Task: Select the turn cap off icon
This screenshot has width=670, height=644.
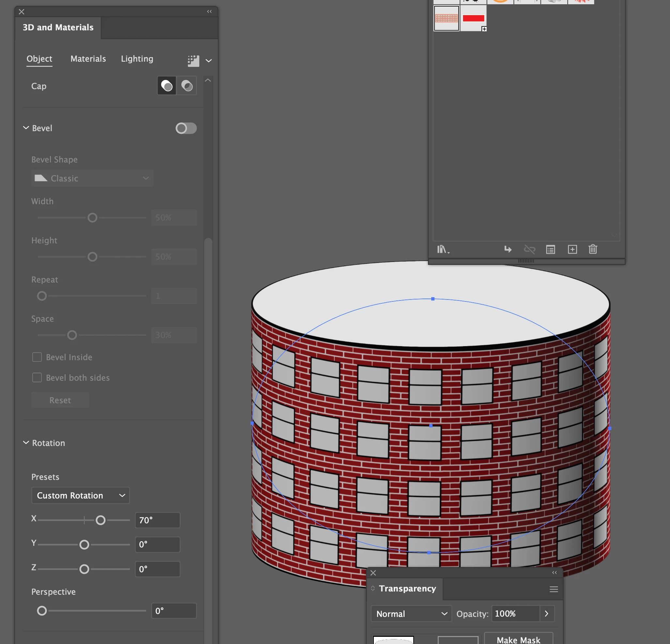Action: 187,86
